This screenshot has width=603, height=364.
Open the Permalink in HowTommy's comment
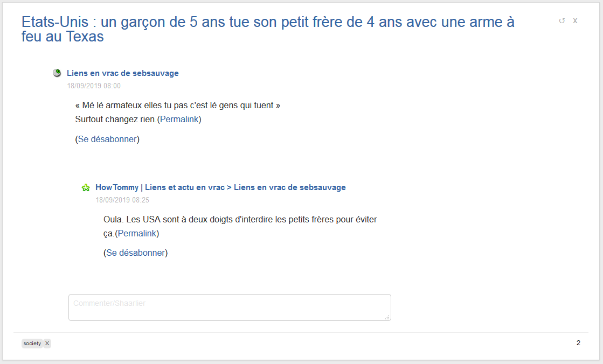click(x=137, y=234)
